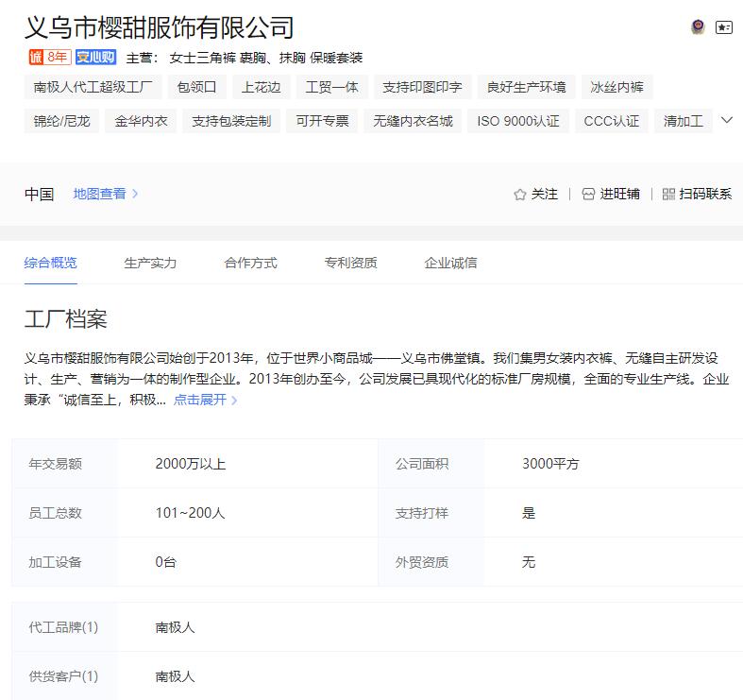Click the 加工设备 label cell
Viewport: 743px width, 700px height.
(65, 562)
